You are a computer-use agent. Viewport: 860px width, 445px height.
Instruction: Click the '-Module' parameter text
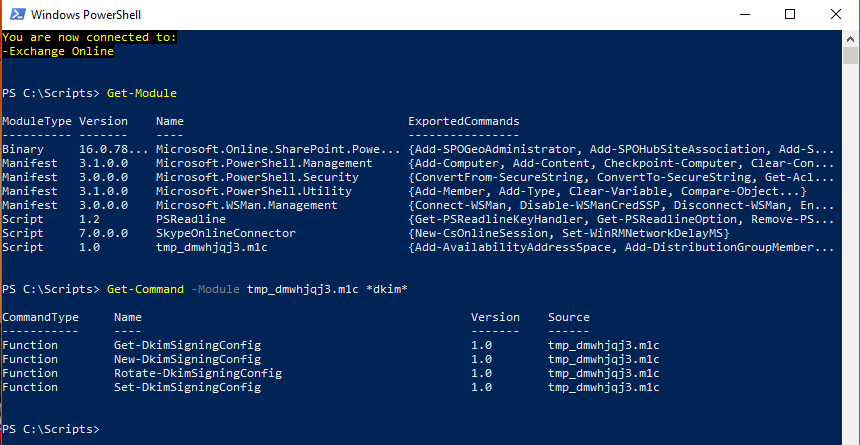(x=215, y=289)
